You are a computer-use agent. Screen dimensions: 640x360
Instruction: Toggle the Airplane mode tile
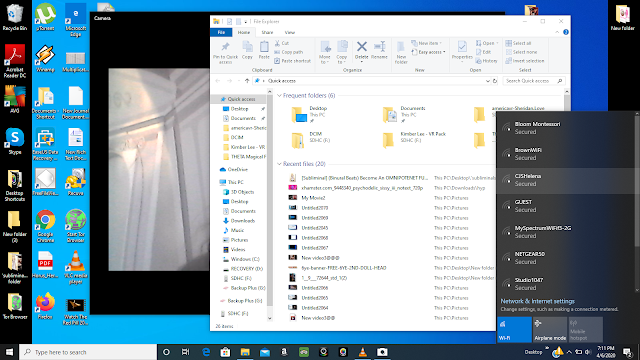click(550, 329)
